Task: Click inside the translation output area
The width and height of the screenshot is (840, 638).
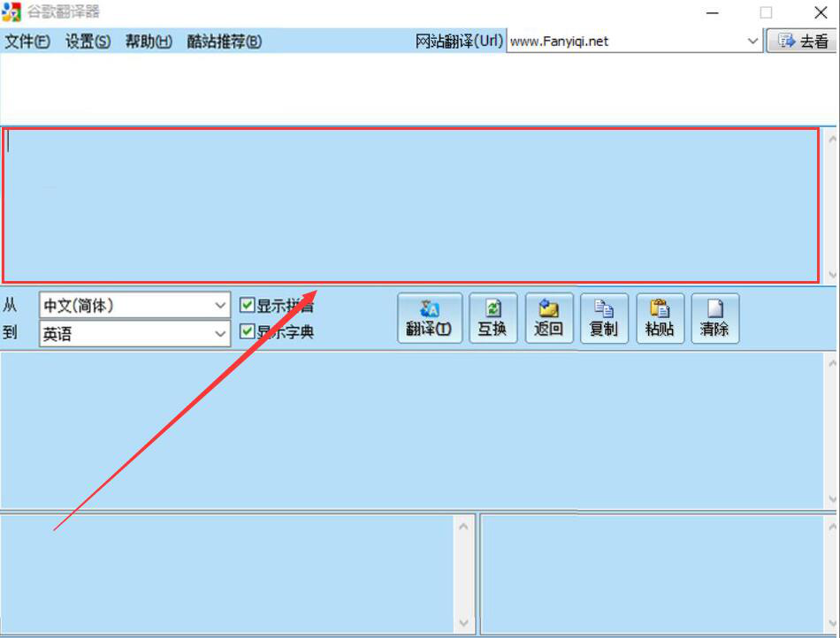Action: 411,429
